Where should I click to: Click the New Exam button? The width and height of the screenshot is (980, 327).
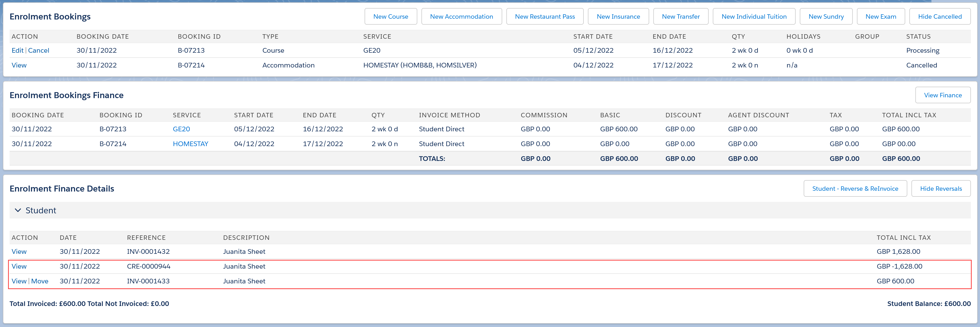(x=880, y=16)
